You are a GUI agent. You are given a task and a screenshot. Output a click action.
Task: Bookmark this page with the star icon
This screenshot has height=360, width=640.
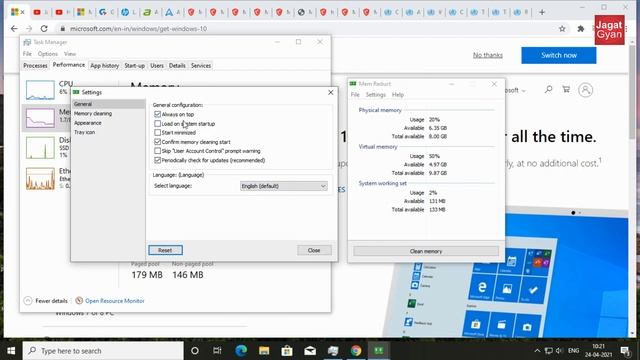(x=562, y=29)
